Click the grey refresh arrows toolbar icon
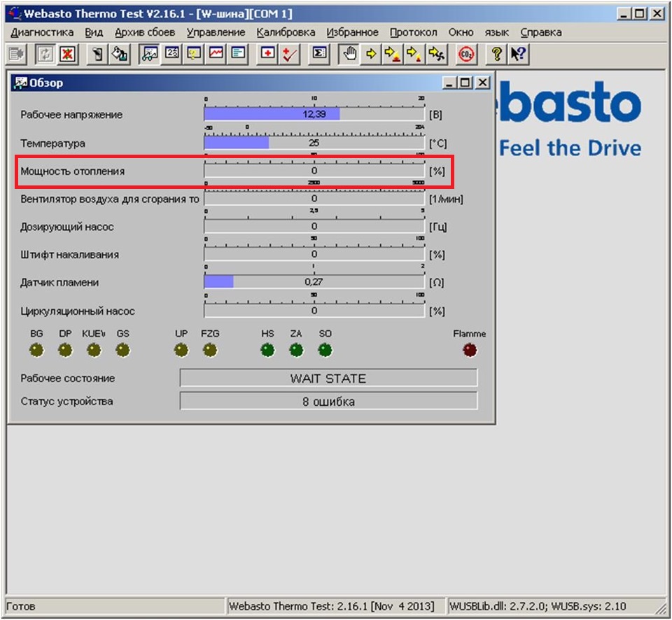Screen dimensions: 672x620 (x=45, y=54)
